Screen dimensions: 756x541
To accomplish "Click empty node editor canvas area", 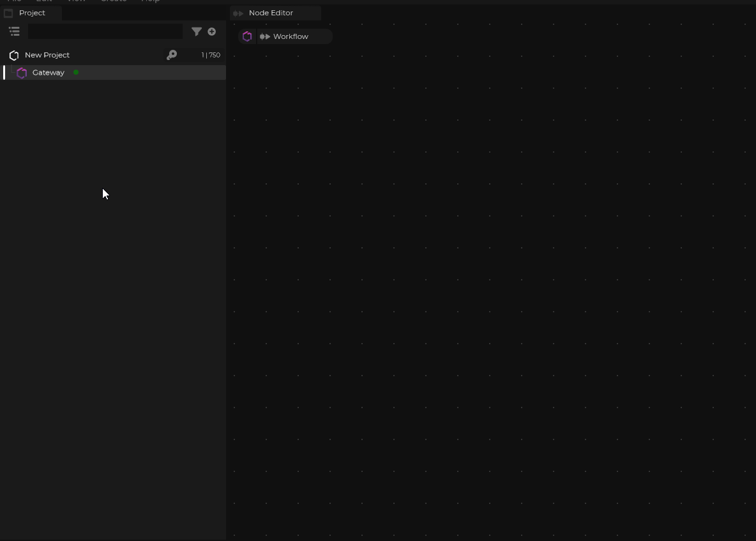I will (x=492, y=287).
